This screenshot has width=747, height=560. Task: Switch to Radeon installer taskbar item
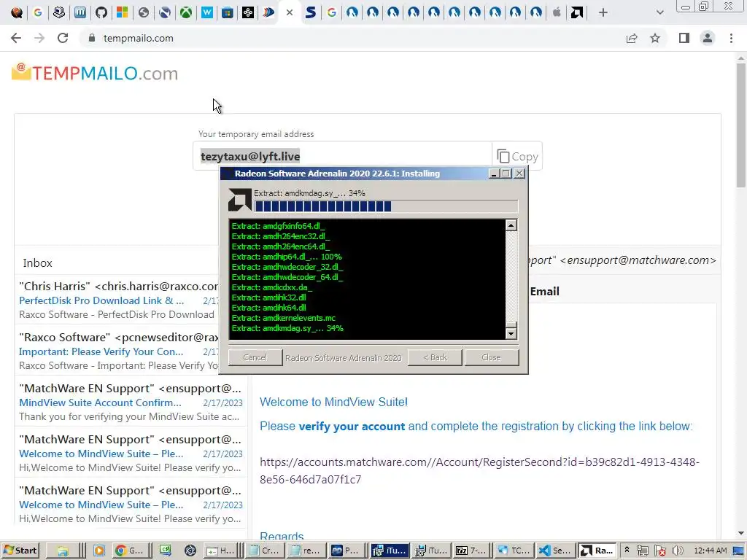click(597, 551)
